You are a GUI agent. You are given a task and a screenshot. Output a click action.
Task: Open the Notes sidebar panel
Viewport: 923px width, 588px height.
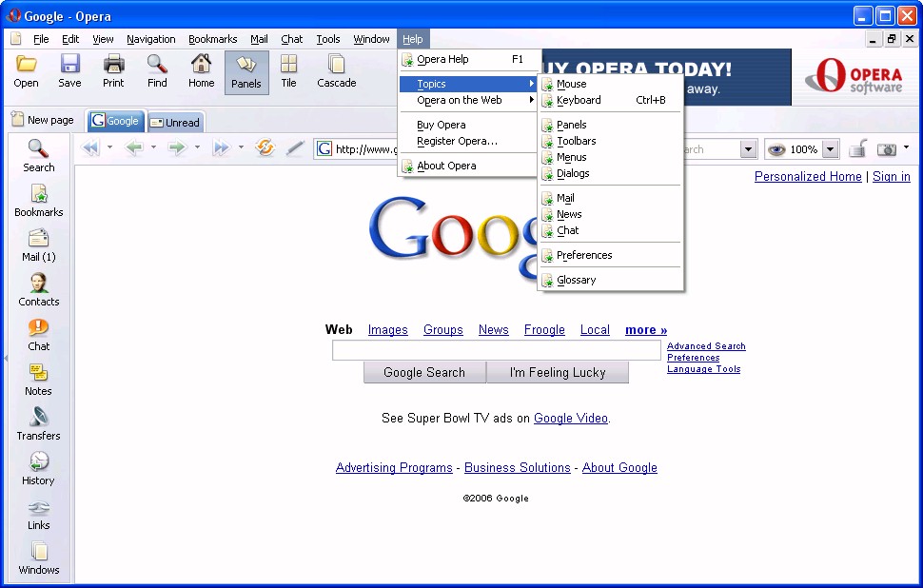click(x=39, y=380)
